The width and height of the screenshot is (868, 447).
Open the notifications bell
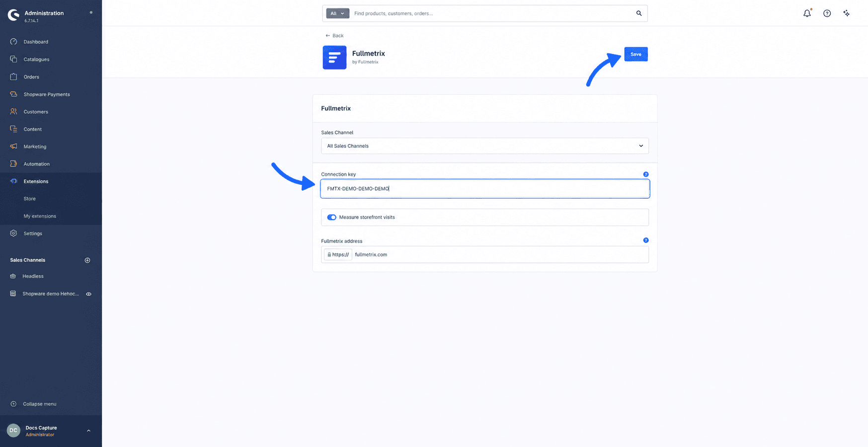(x=807, y=13)
